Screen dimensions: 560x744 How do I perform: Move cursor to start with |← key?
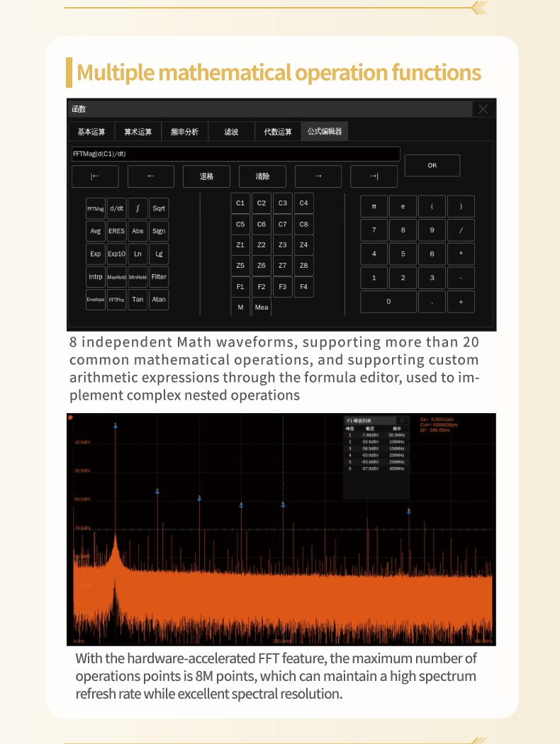(x=95, y=176)
